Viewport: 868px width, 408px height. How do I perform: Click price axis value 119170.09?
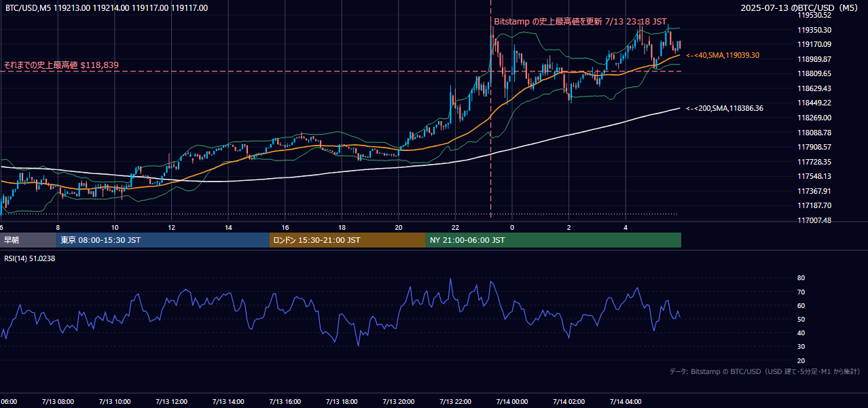815,44
